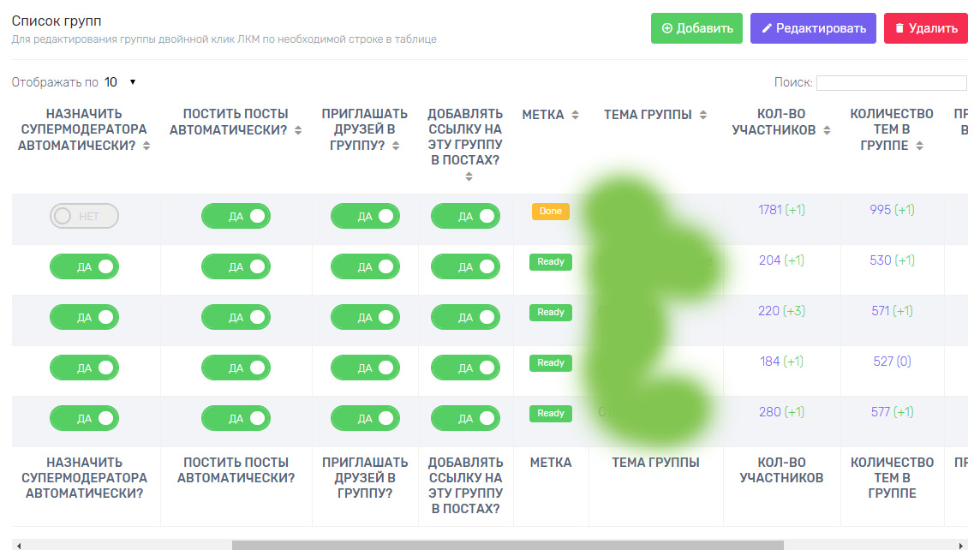Toggle auto-posting switch in the Done row
Screen dimensions: 980x550
point(236,216)
